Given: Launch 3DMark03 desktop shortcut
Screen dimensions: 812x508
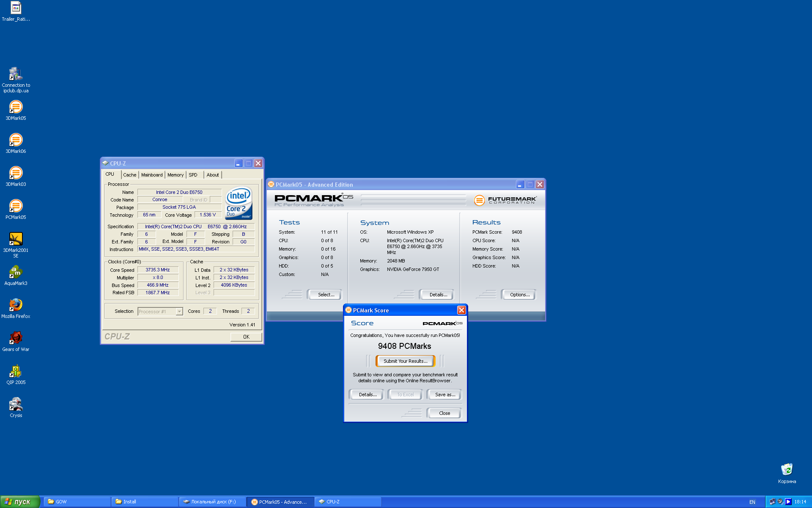Looking at the screenshot, I should (16, 176).
